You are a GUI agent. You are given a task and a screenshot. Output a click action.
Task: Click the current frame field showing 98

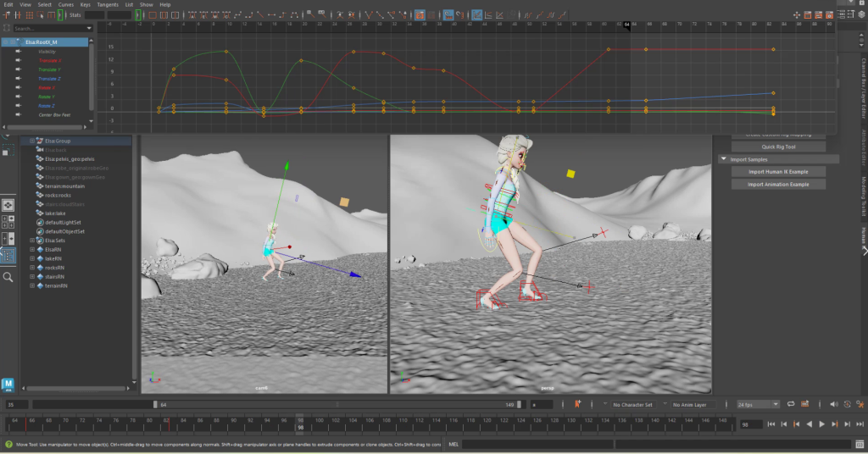pyautogui.click(x=750, y=424)
